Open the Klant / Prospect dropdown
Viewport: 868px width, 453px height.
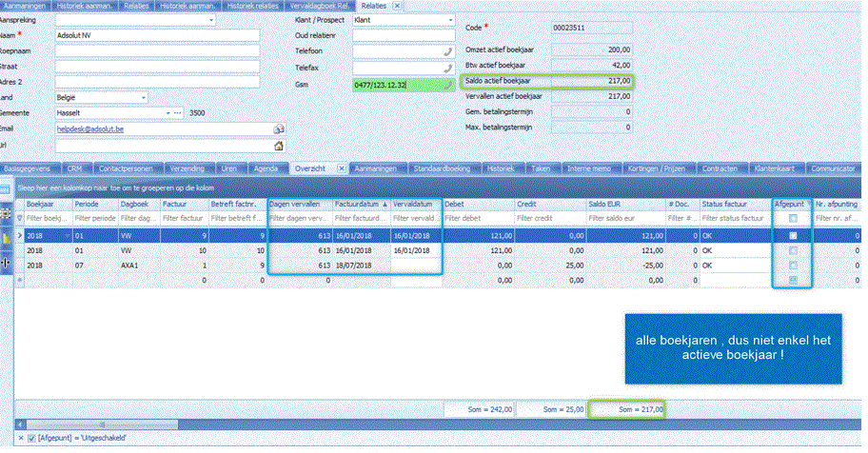pyautogui.click(x=450, y=19)
